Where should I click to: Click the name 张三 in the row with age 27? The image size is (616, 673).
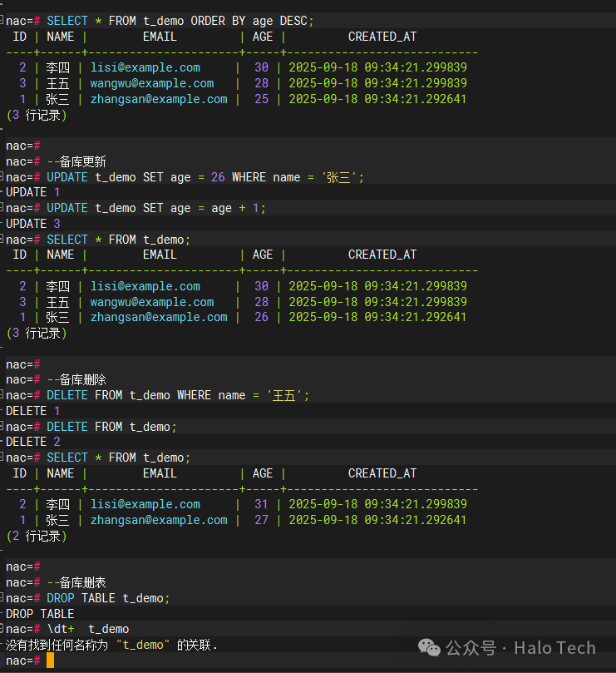point(57,520)
